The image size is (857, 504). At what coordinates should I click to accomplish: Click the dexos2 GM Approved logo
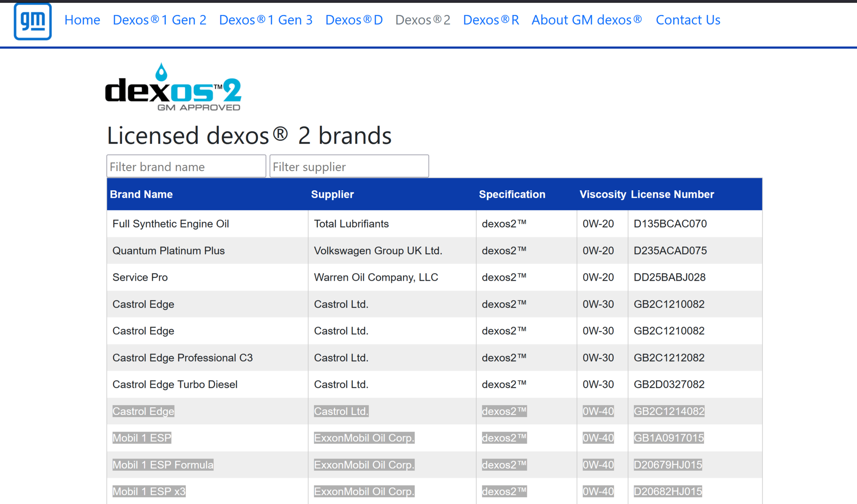[x=173, y=87]
